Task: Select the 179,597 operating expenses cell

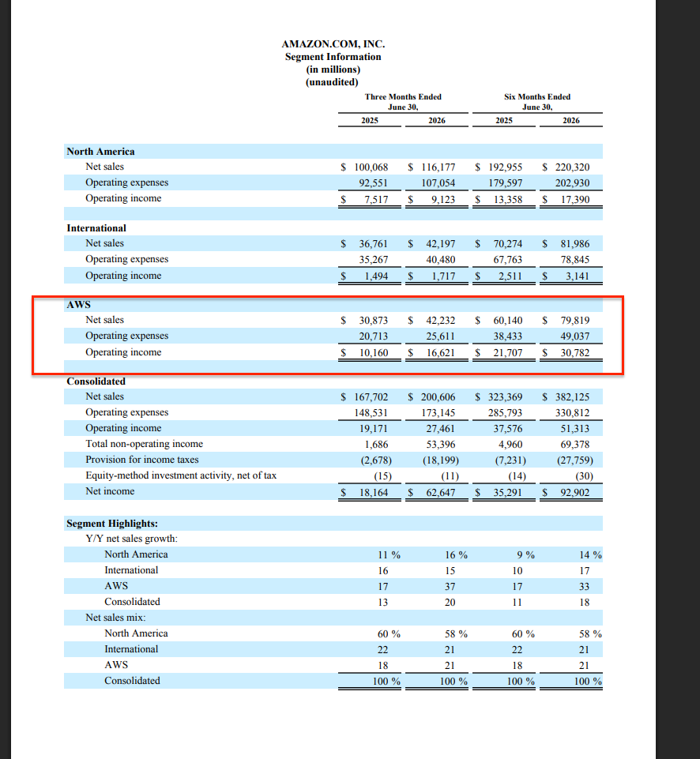Action: pyautogui.click(x=506, y=183)
